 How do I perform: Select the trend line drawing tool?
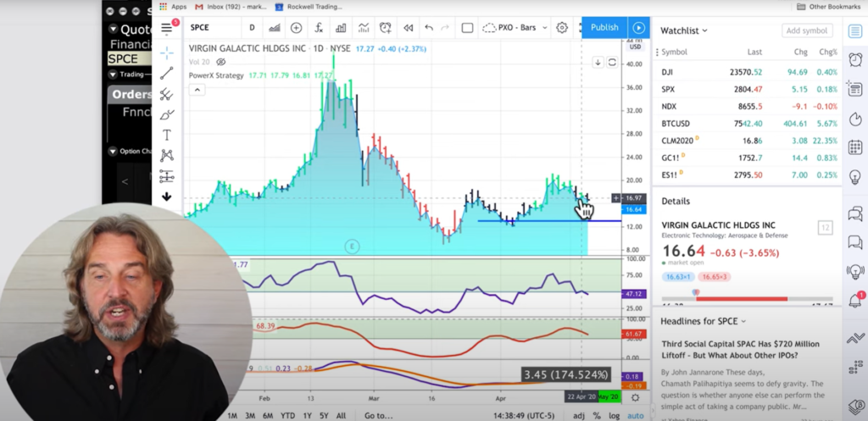[x=167, y=74]
